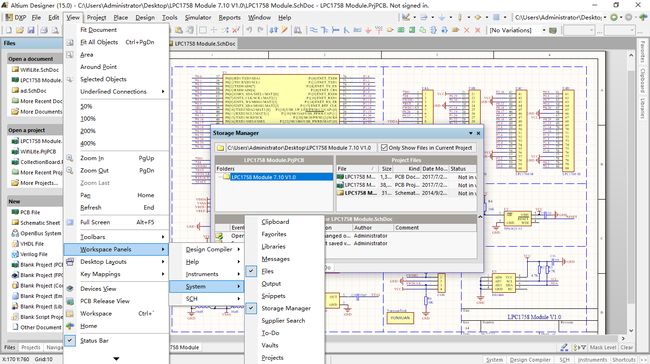This screenshot has height=364, width=650.
Task: Click the Save disk icon in toolbar
Action: 31,30
